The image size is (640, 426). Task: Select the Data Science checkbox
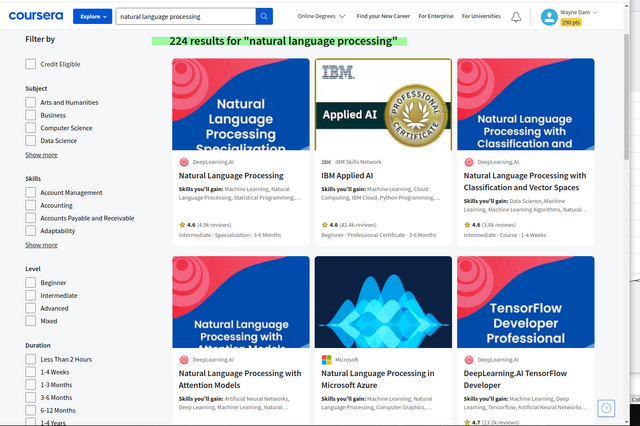[31, 140]
